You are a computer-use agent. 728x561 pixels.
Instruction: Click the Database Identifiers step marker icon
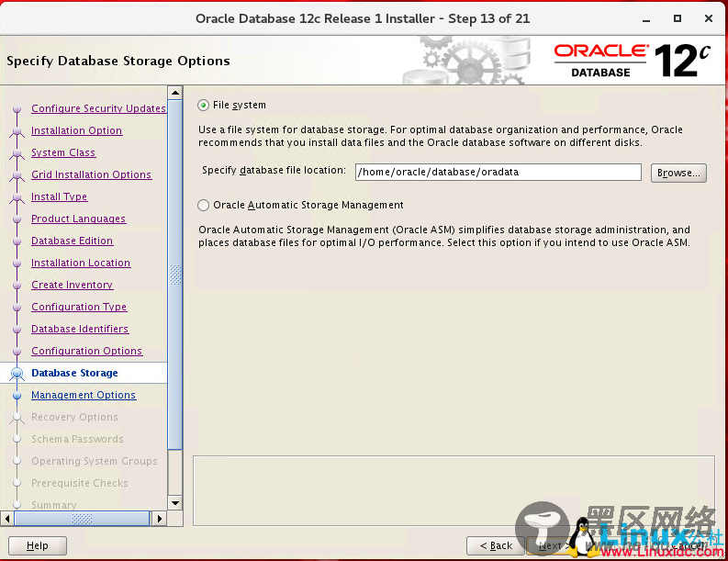point(17,330)
